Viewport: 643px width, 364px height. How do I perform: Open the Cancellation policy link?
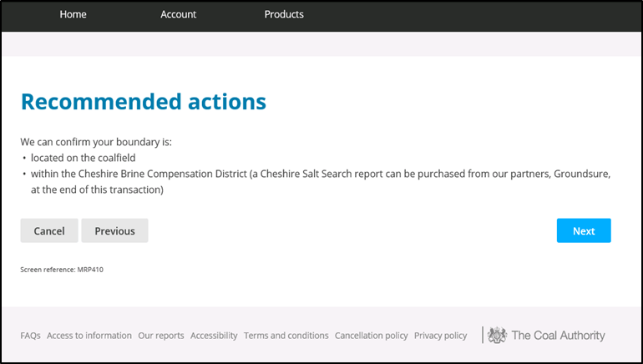(371, 336)
